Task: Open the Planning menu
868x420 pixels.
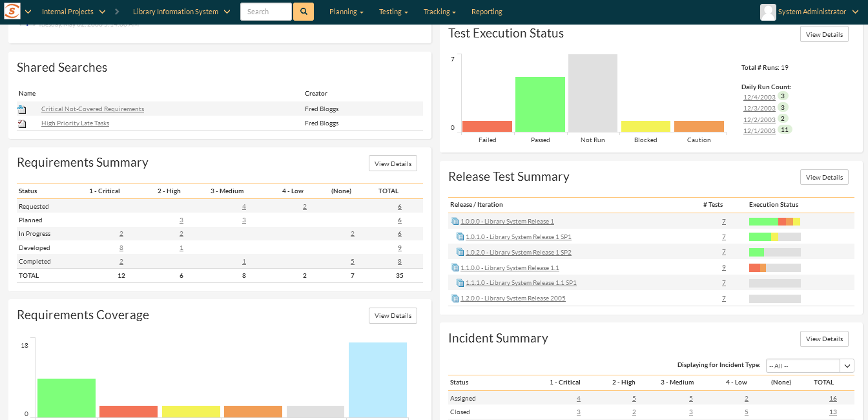Action: 346,12
